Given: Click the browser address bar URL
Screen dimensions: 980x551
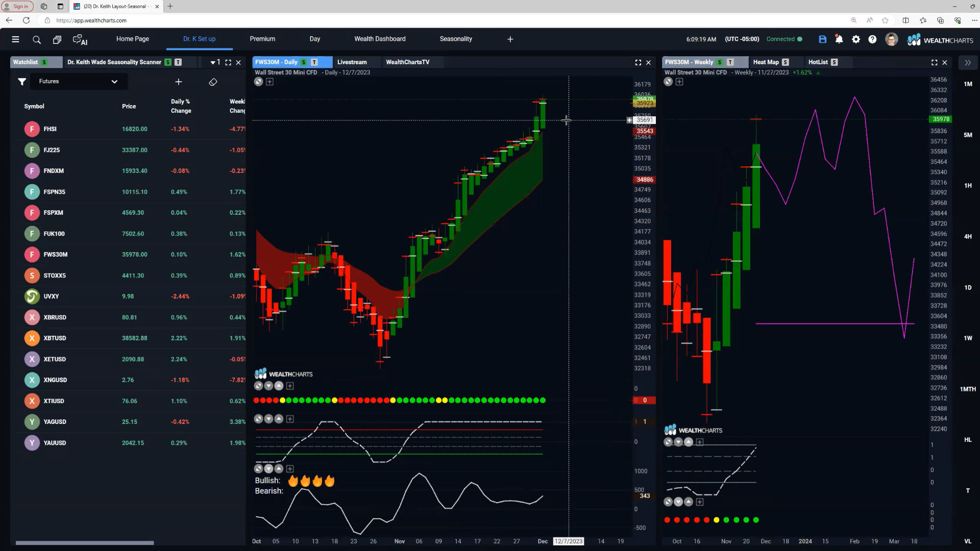Looking at the screenshot, I should [x=91, y=20].
